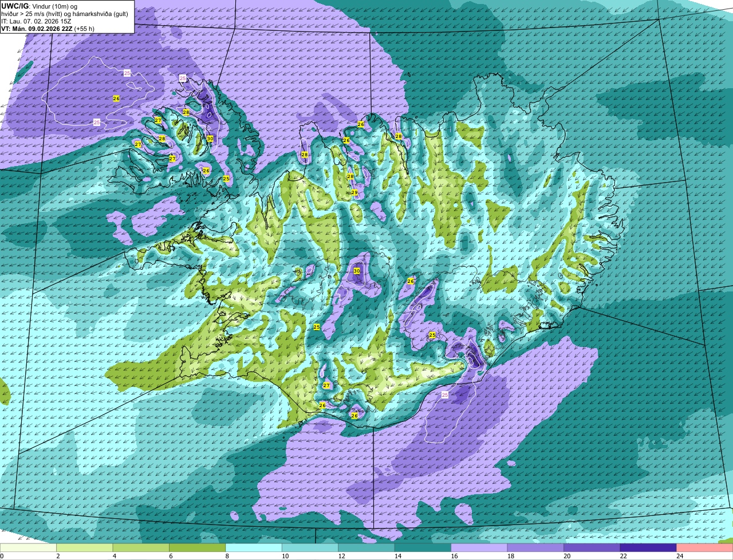The width and height of the screenshot is (733, 560).
Task: Click the 0–2 m/s palest legend swatch
Action: (29, 548)
